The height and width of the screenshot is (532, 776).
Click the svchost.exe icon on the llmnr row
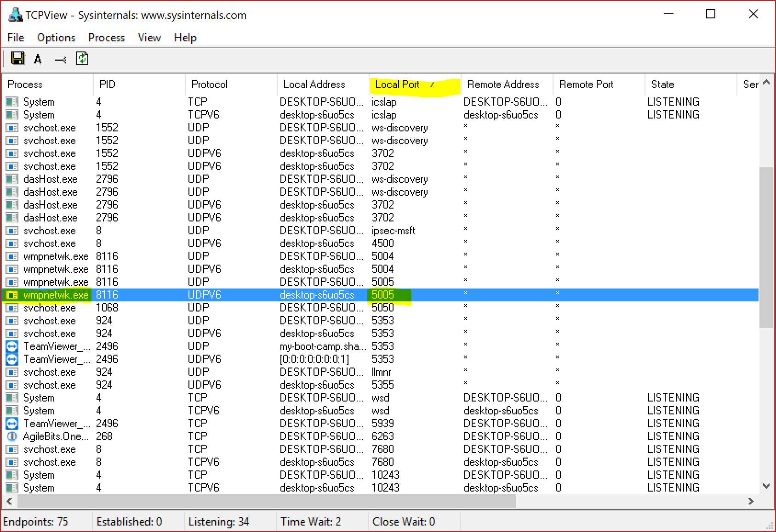coord(12,372)
